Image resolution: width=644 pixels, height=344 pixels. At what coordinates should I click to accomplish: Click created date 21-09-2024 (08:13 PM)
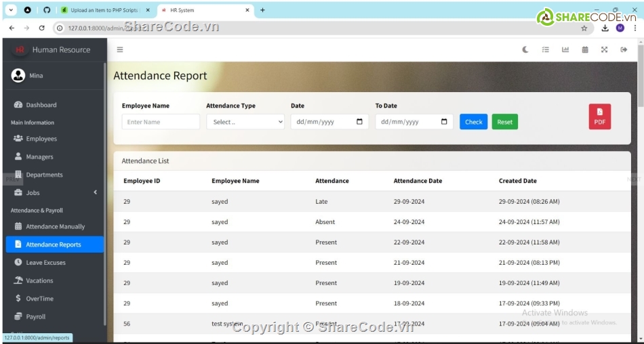pos(529,263)
